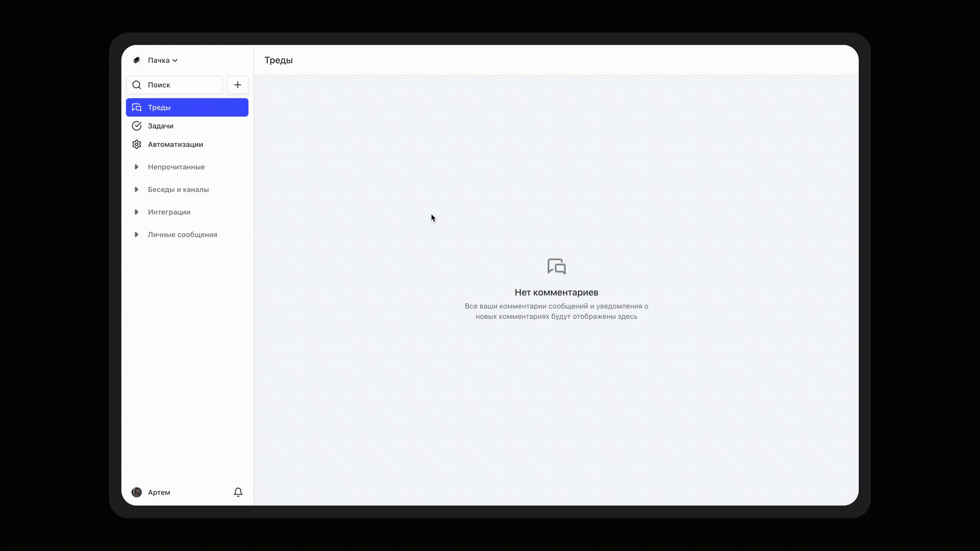The height and width of the screenshot is (551, 980).
Task: Expand the Непрочитанные section arrow
Action: 136,167
